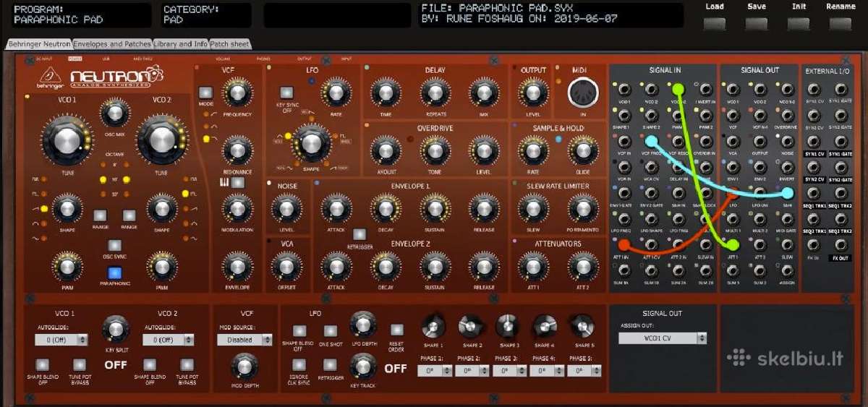Toggle the LFO KEY SYNC button
Screen dimensions: 868x407
point(286,92)
